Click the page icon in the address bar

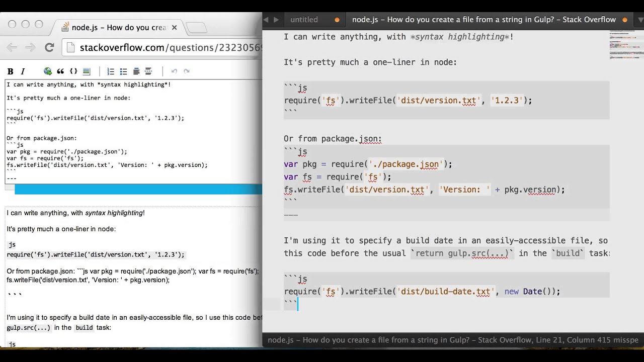click(71, 48)
